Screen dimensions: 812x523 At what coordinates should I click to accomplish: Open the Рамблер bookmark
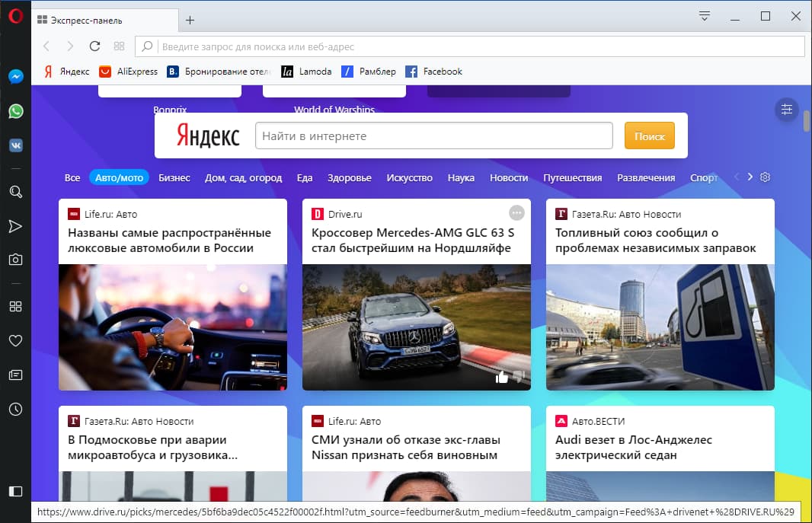click(x=369, y=72)
